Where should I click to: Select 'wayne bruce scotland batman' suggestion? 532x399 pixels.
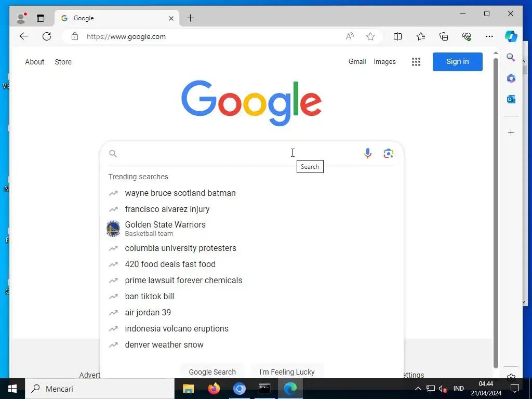tap(252, 193)
